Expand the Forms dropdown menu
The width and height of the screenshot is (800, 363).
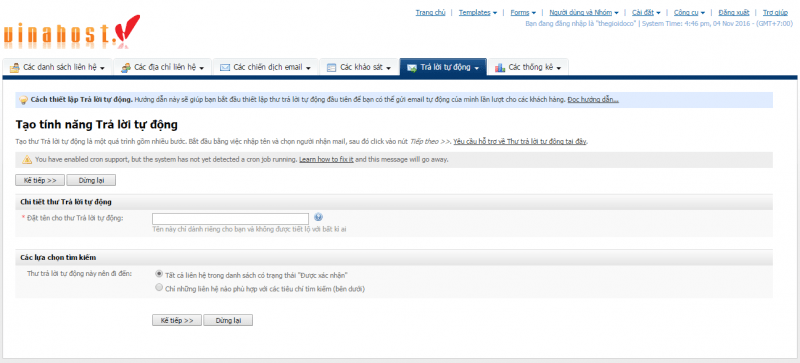(523, 13)
